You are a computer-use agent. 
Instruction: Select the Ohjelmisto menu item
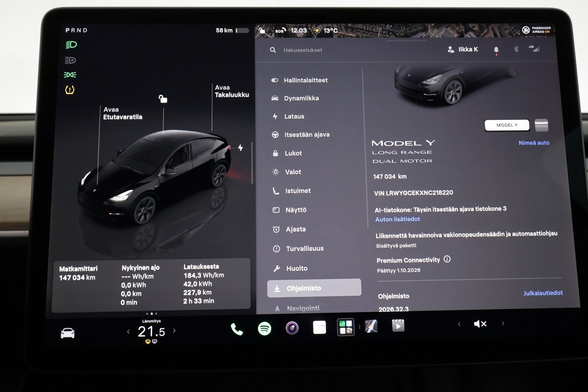pyautogui.click(x=314, y=288)
